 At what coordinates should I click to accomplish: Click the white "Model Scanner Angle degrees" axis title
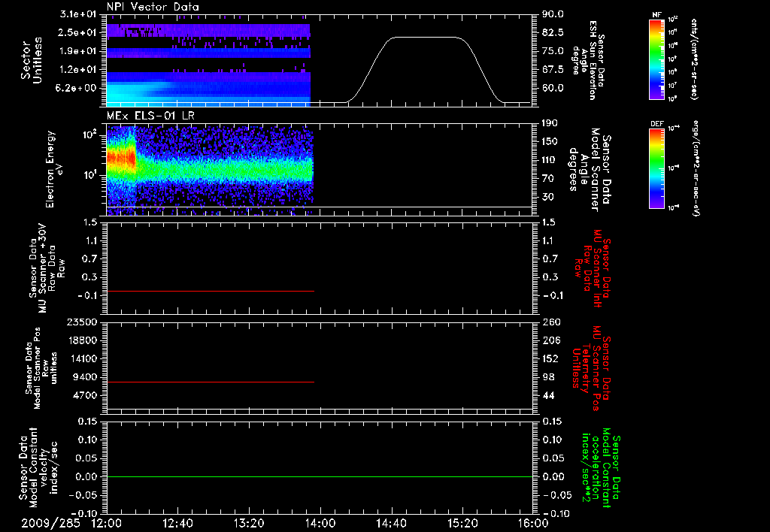[x=590, y=169]
